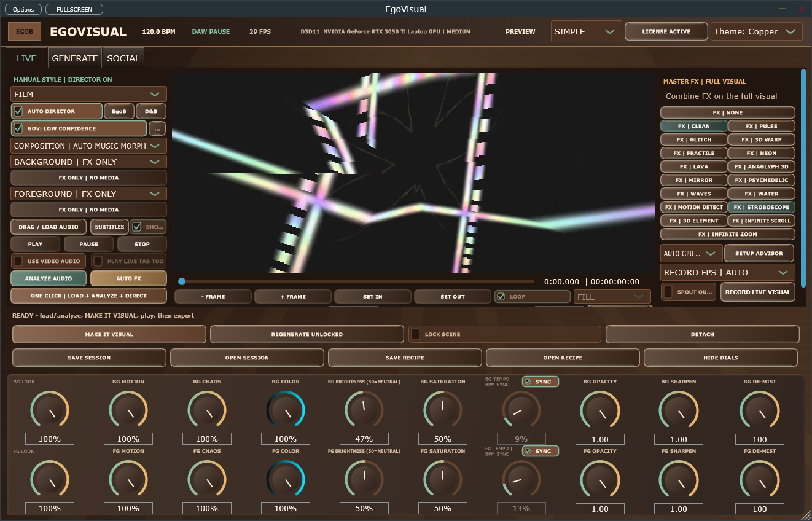This screenshot has width=812, height=521.
Task: Open the Record FPS Auto dropdown
Action: 728,272
